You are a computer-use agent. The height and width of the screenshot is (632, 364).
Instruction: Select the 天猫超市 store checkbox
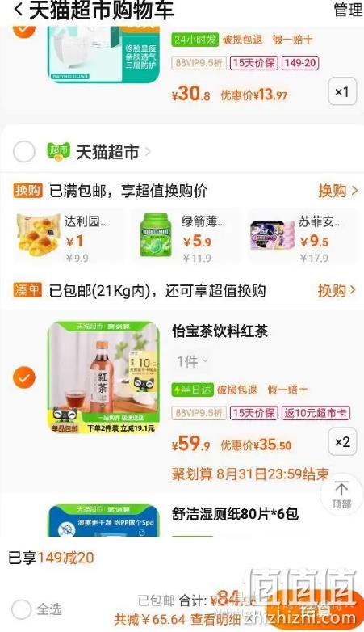(x=23, y=152)
